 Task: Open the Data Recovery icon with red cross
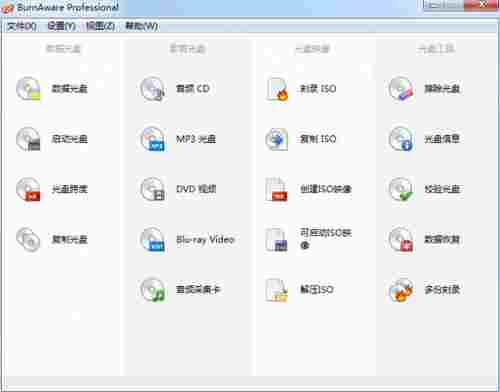[401, 239]
